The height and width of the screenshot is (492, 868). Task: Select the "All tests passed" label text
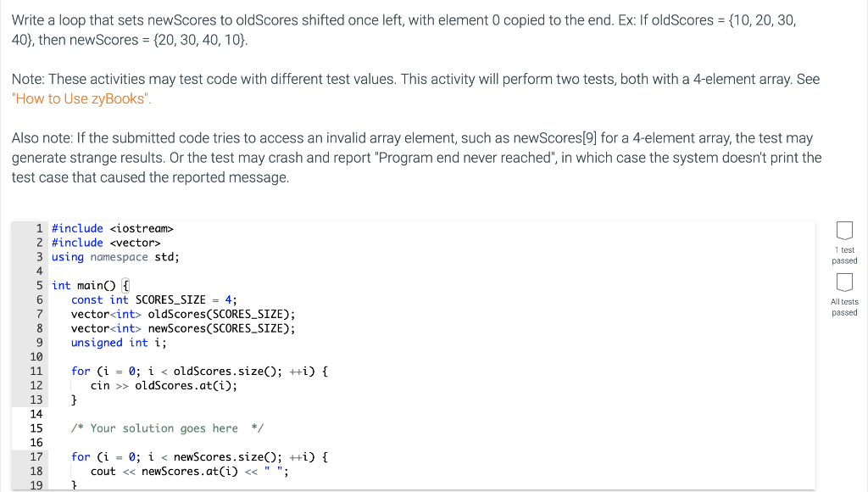click(x=844, y=307)
